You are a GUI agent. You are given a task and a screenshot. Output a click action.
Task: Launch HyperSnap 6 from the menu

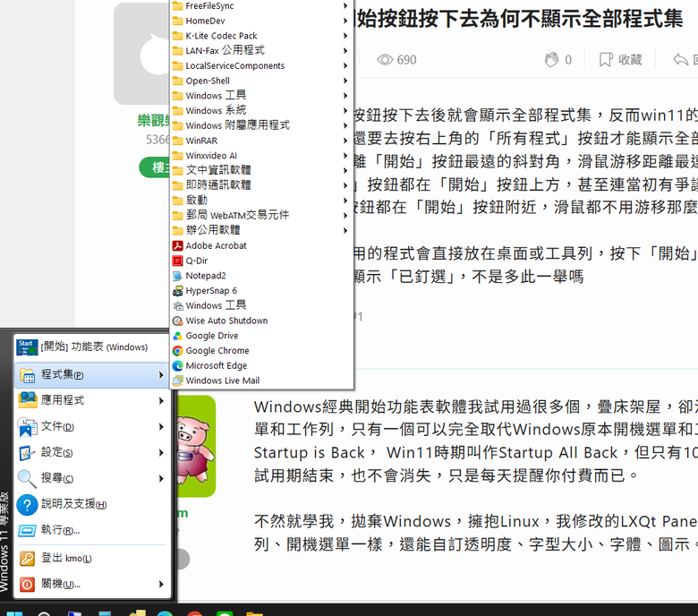coord(261,290)
